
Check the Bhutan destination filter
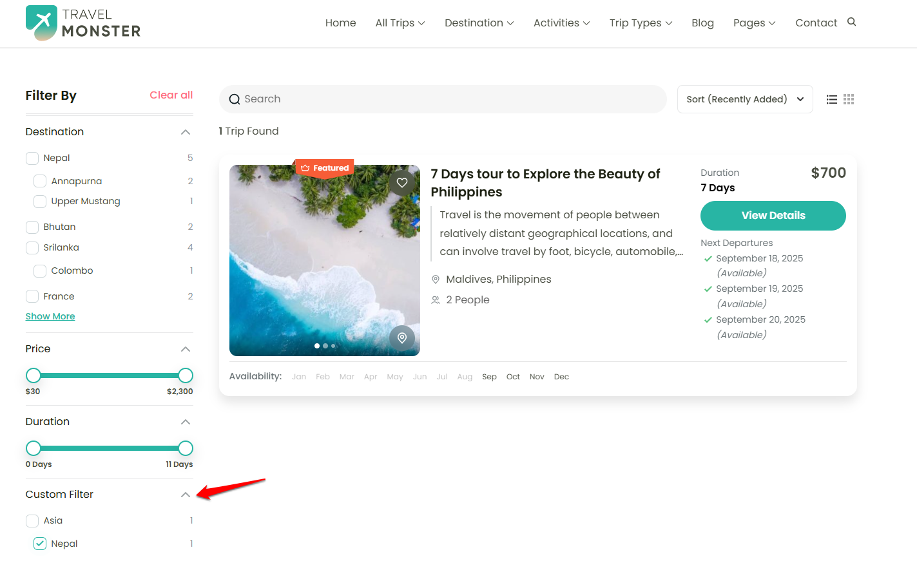tap(32, 227)
